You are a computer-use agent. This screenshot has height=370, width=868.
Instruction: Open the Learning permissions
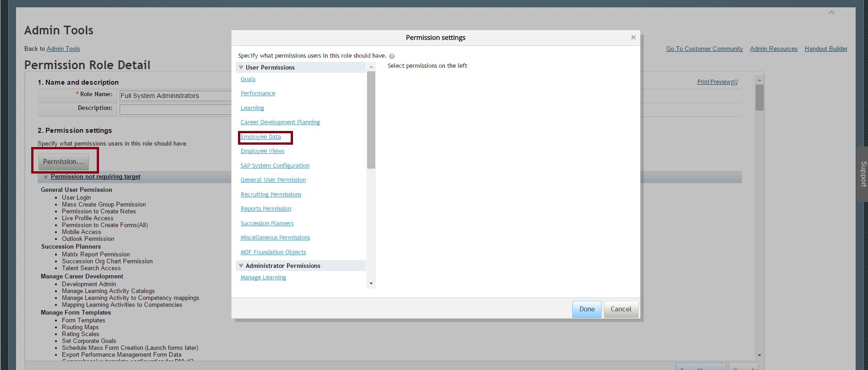coord(252,108)
